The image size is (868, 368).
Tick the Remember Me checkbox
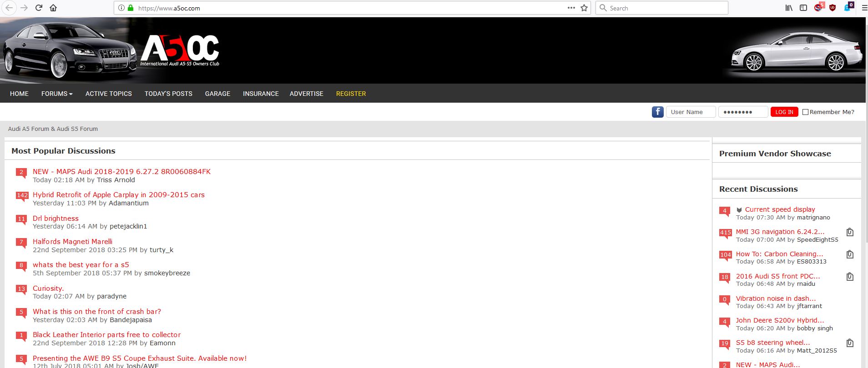pos(805,112)
